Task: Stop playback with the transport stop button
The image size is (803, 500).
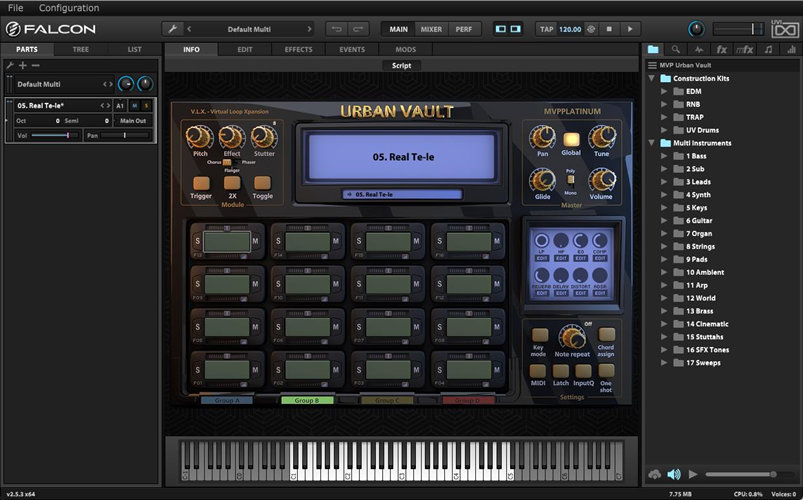Action: (x=609, y=29)
